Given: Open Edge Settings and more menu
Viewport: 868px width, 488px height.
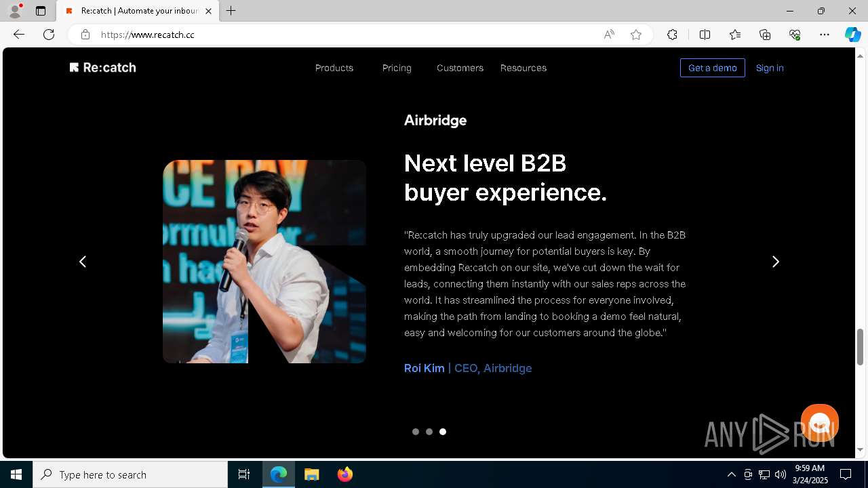Looking at the screenshot, I should tap(825, 35).
